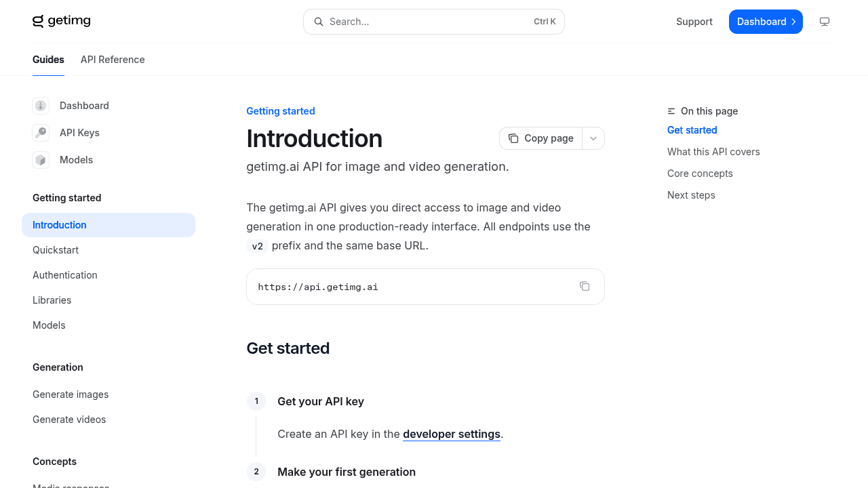The image size is (868, 488).
Task: Click the Models cube icon
Action: click(x=41, y=160)
